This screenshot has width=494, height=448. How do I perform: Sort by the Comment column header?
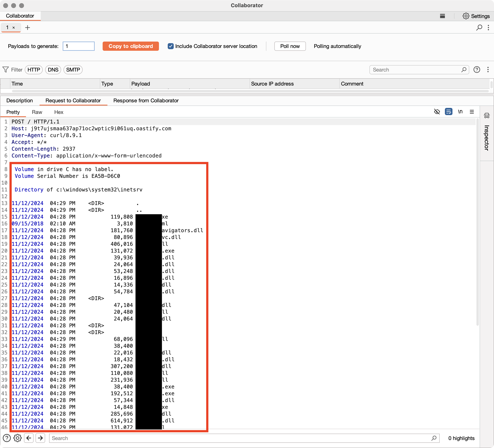(414, 84)
